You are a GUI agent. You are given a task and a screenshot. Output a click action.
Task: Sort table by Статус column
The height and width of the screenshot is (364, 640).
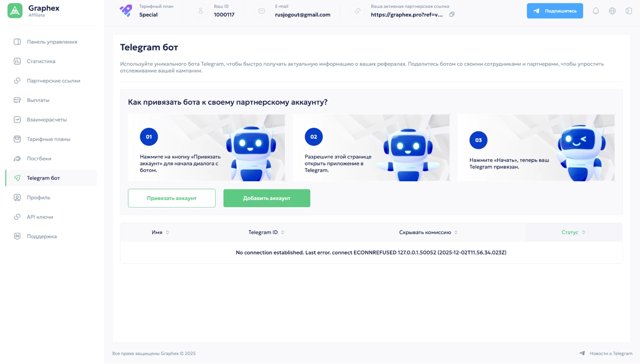click(573, 232)
